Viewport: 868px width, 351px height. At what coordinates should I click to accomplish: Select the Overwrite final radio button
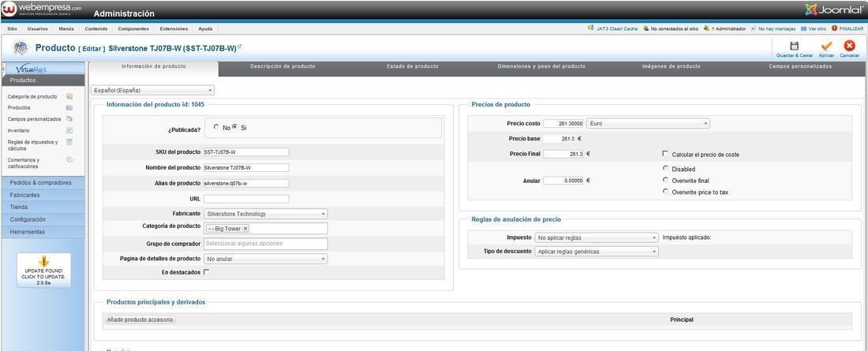(665, 180)
